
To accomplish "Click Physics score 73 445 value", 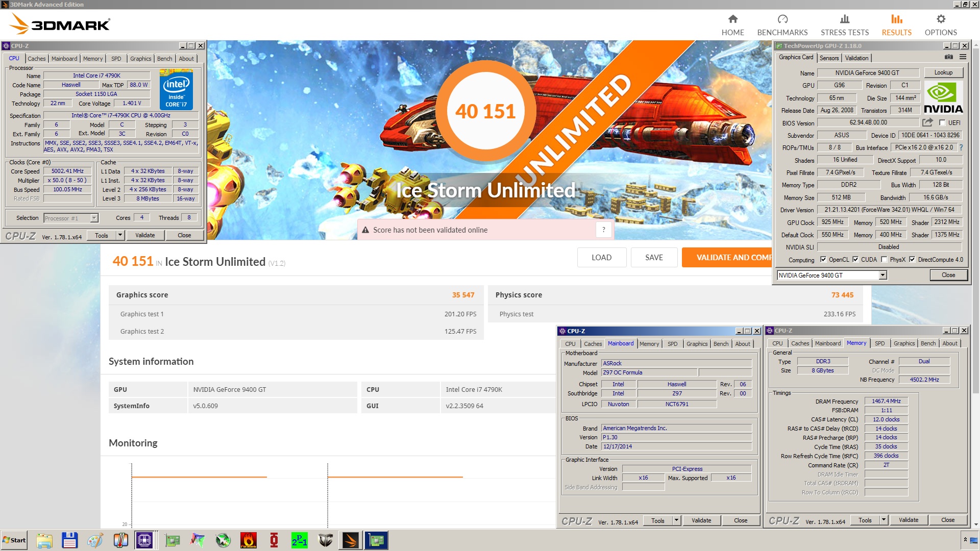I will 842,295.
